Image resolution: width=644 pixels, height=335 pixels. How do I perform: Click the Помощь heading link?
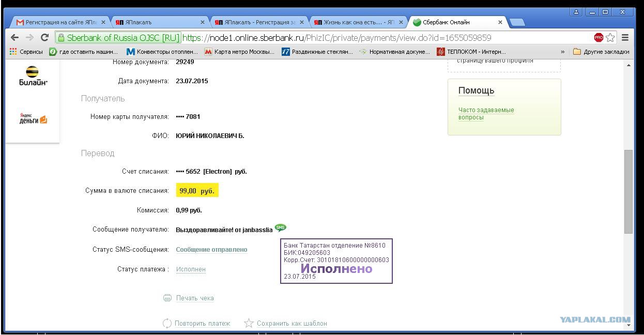[477, 90]
